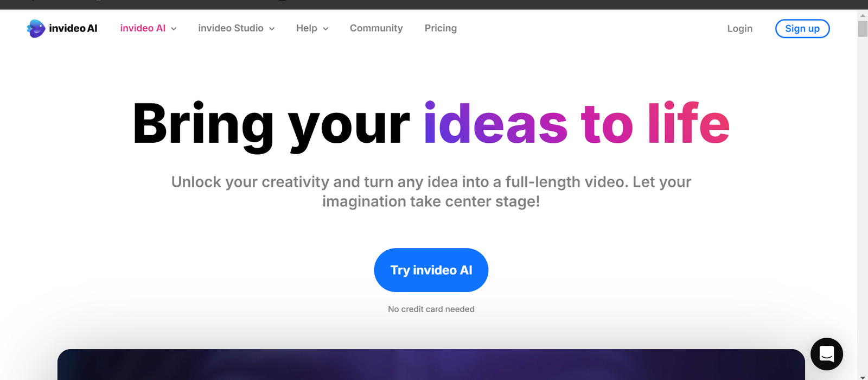Click the Login link
This screenshot has height=380, width=868.
point(740,29)
